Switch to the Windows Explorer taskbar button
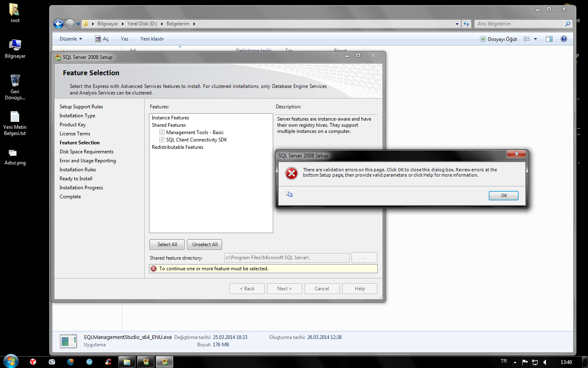The width and height of the screenshot is (588, 368). click(x=127, y=362)
